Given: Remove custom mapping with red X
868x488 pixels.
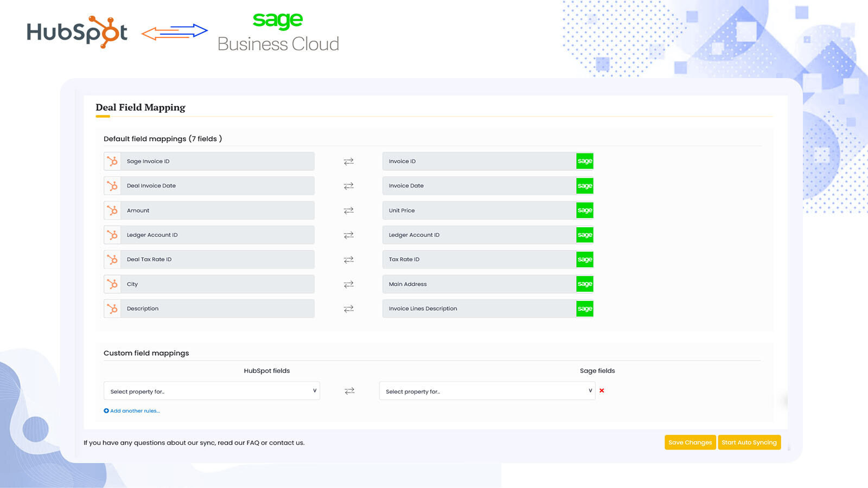Looking at the screenshot, I should (x=602, y=390).
